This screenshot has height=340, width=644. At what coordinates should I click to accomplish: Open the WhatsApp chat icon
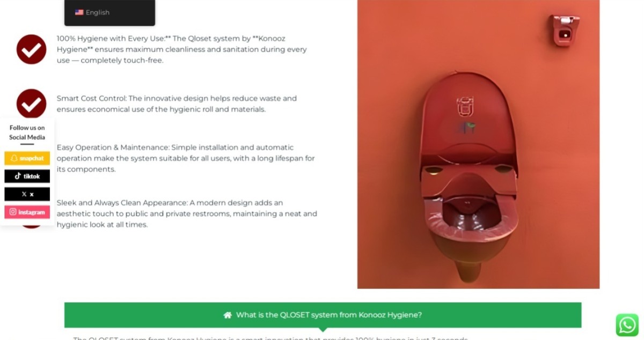627,325
